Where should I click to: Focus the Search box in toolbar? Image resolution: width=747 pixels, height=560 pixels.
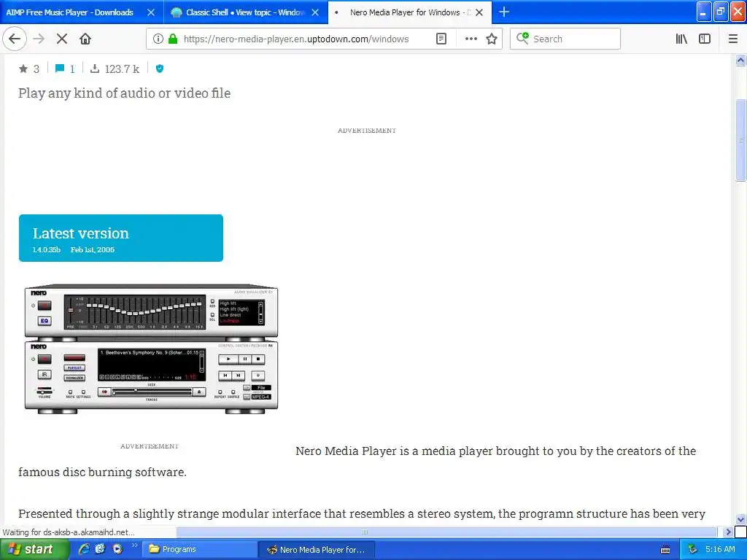pos(565,39)
